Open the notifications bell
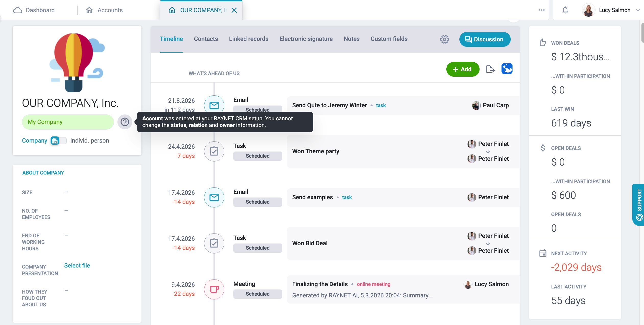 565,10
